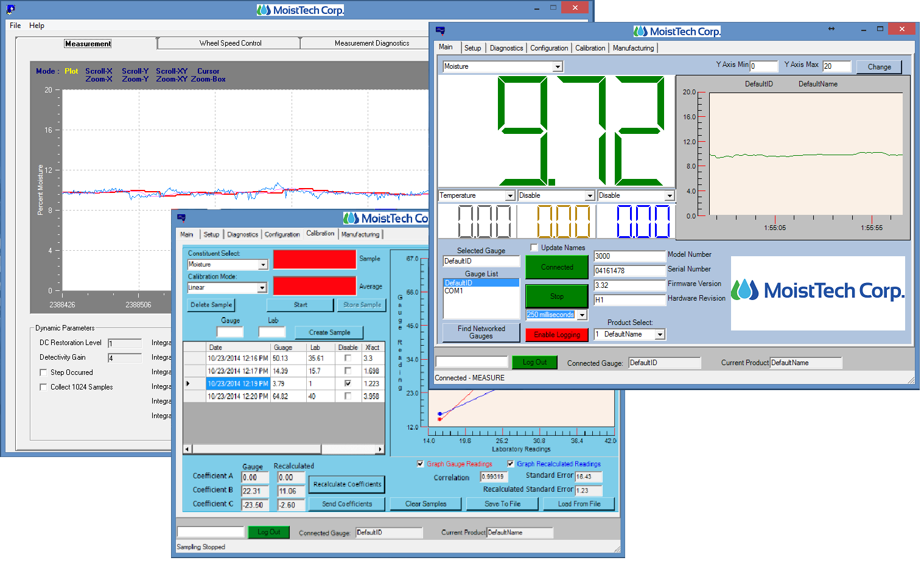Click the Clear Samples button
Image resolution: width=924 pixels, height=566 pixels.
pyautogui.click(x=426, y=504)
